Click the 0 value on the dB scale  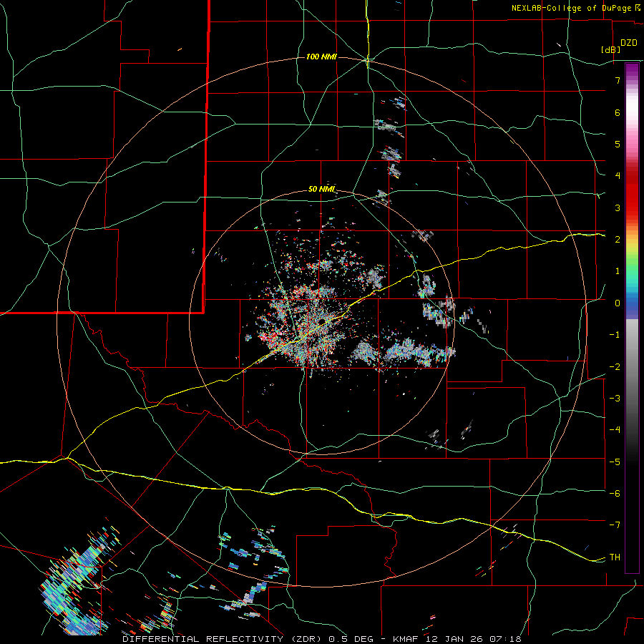[x=618, y=303]
